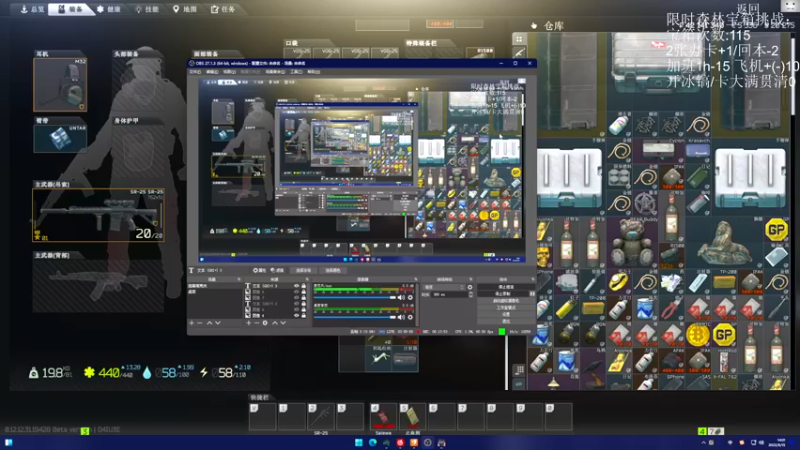
Task: Select the back primary weapon slot
Action: tap(98, 286)
